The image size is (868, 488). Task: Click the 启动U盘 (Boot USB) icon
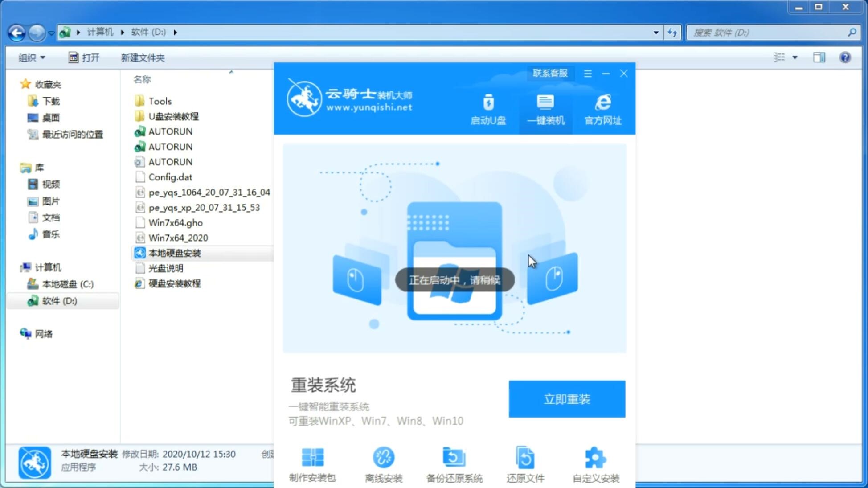coord(488,109)
